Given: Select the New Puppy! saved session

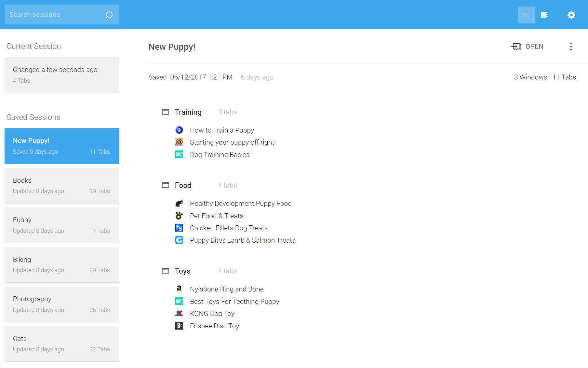Looking at the screenshot, I should pos(62,146).
